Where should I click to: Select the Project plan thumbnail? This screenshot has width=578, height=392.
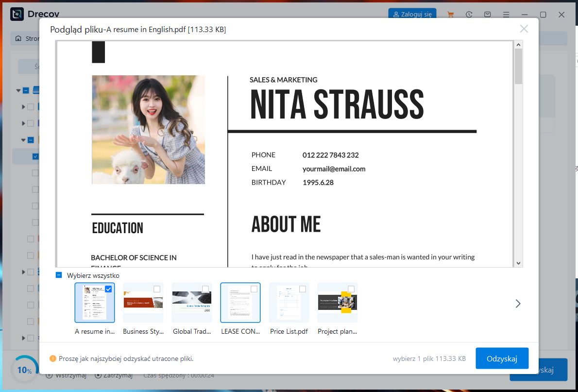[337, 303]
